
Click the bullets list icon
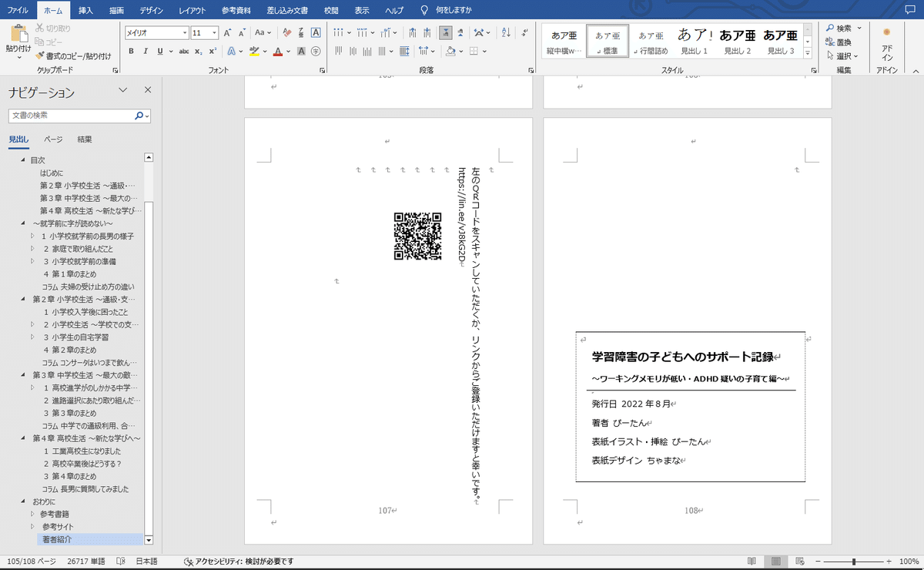[339, 33]
